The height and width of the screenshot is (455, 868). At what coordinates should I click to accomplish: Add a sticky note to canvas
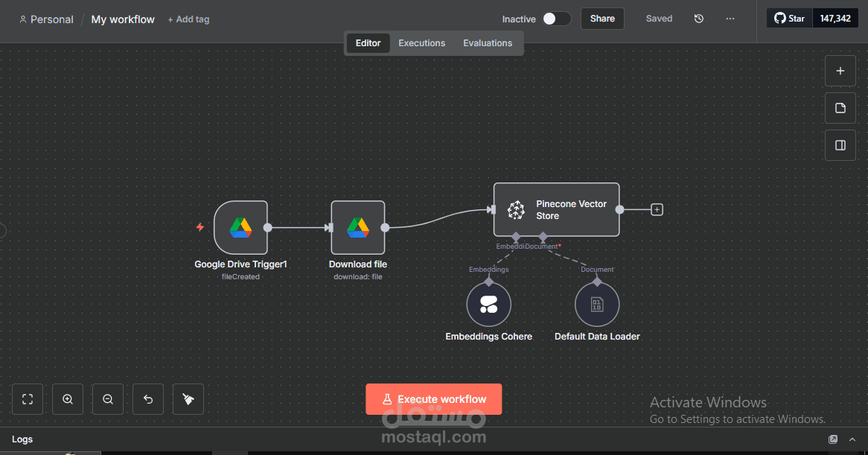pyautogui.click(x=840, y=108)
